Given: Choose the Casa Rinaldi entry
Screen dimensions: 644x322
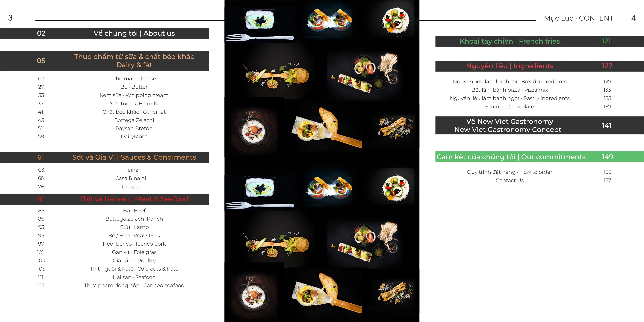Looking at the screenshot, I should point(131,178).
